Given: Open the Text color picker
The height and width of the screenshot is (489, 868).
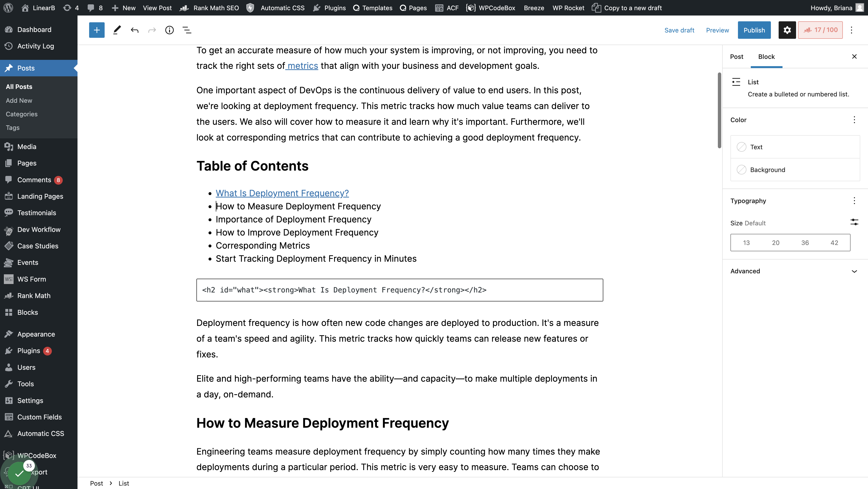Looking at the screenshot, I should pyautogui.click(x=795, y=147).
